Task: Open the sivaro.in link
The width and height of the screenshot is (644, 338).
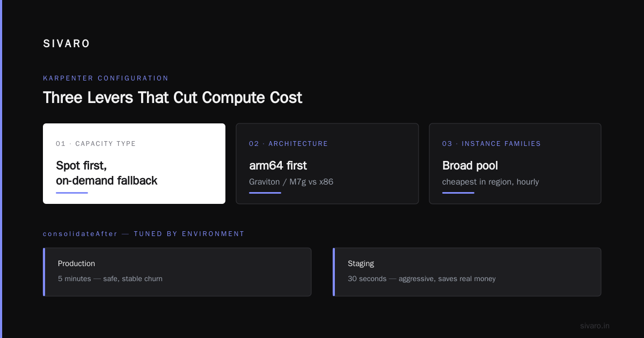Action: (x=595, y=326)
